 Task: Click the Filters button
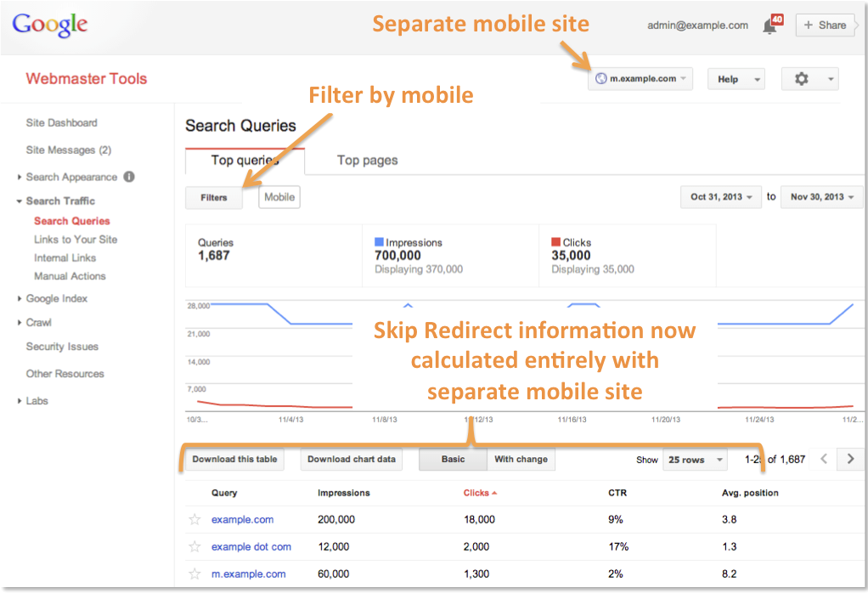(214, 198)
